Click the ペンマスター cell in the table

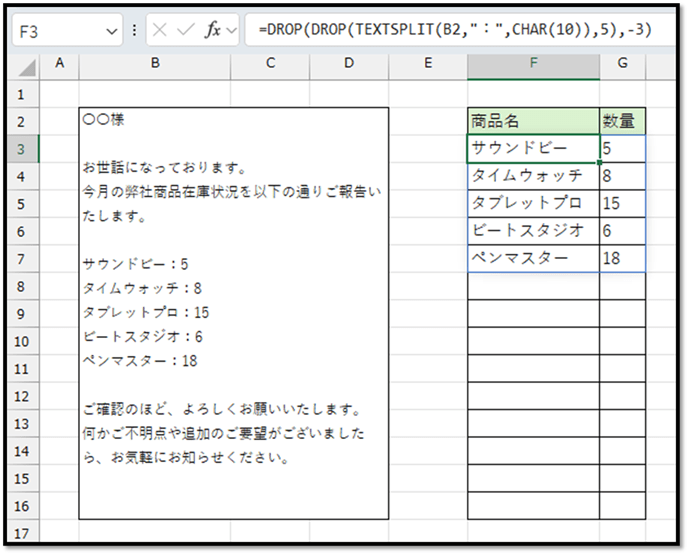point(533,258)
